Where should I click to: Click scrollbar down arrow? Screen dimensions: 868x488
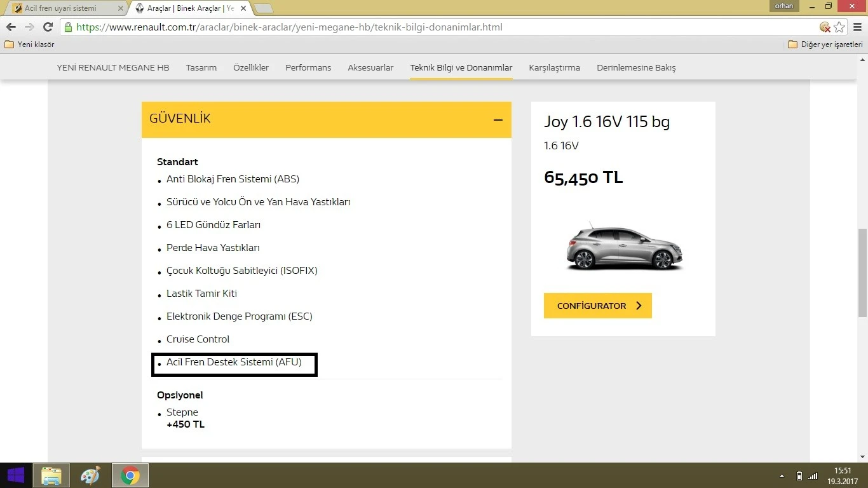point(862,457)
